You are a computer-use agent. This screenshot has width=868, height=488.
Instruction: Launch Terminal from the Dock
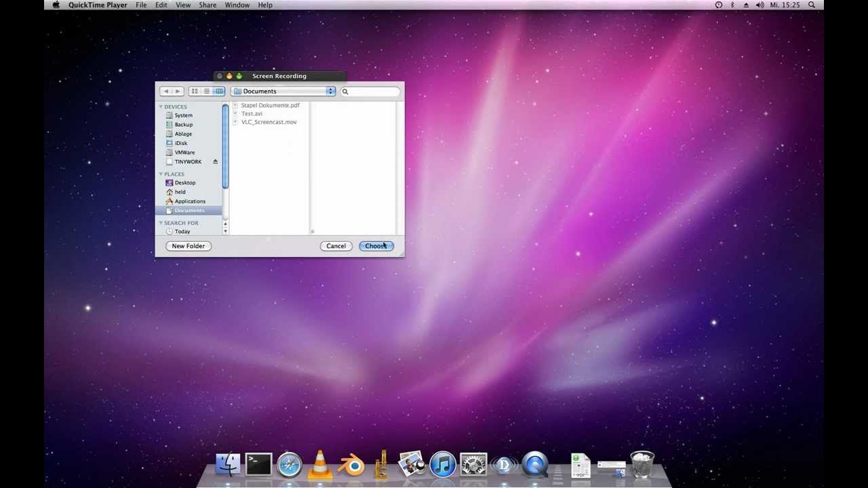click(258, 464)
